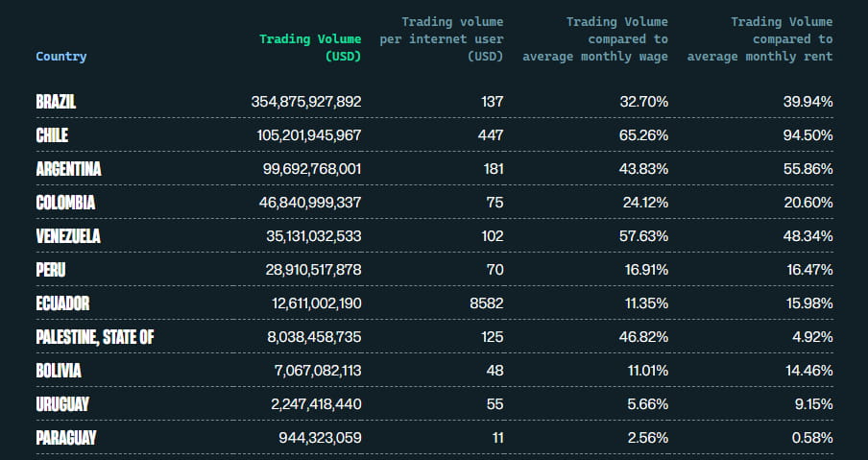Open the Argentina row label
The image size is (868, 460).
[68, 169]
